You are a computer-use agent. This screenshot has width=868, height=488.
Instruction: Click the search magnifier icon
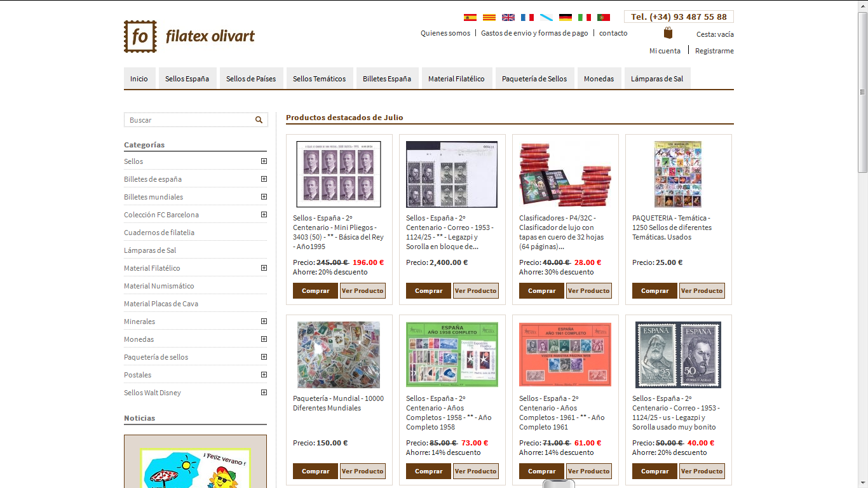click(259, 119)
